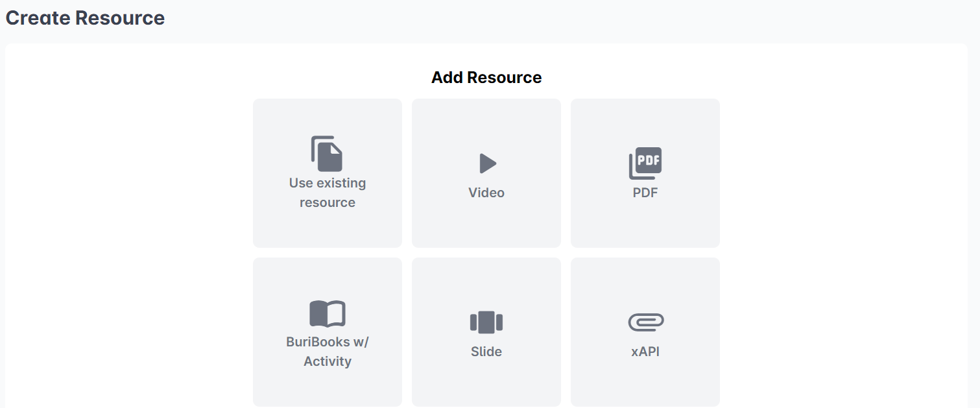Viewport: 980px width, 408px height.
Task: Click the PDF file icon
Action: click(645, 163)
